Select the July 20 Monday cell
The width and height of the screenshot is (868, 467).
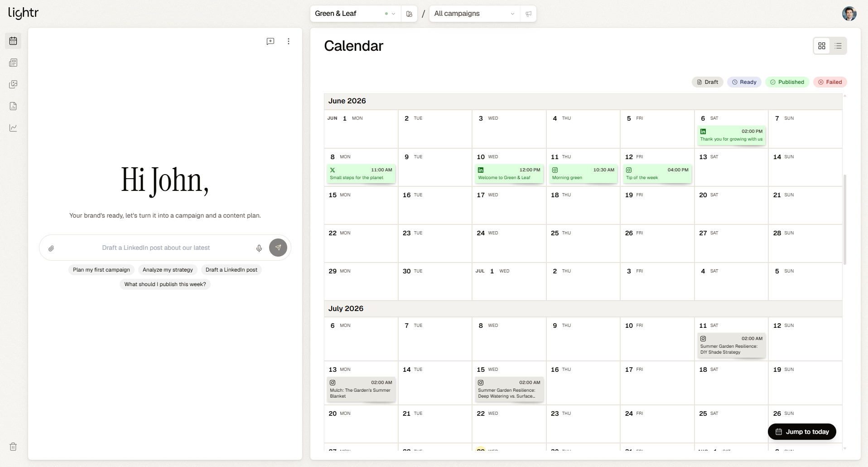pos(361,424)
